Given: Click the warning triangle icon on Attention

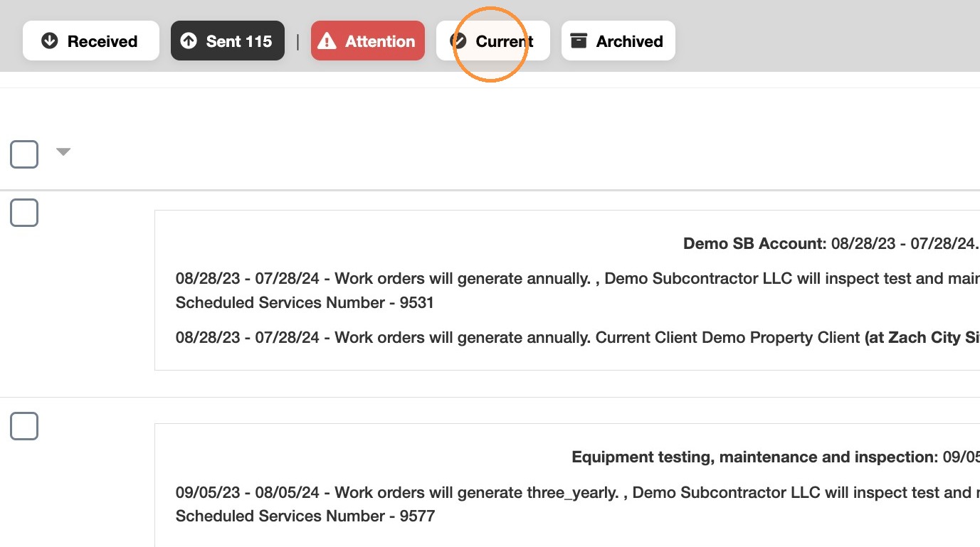Looking at the screenshot, I should (327, 41).
